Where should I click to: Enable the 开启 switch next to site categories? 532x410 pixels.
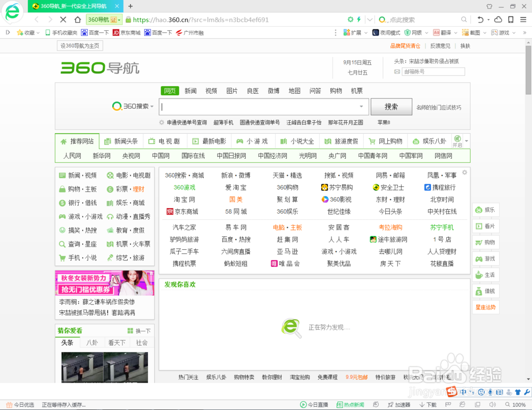point(456,142)
